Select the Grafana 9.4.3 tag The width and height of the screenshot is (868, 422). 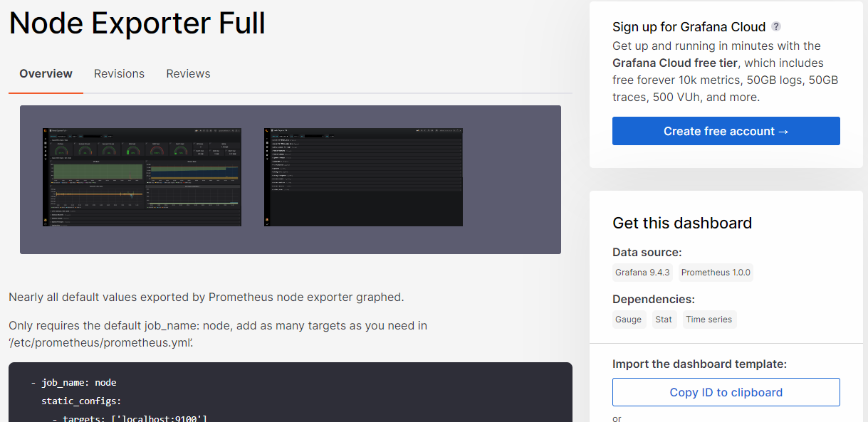point(642,273)
